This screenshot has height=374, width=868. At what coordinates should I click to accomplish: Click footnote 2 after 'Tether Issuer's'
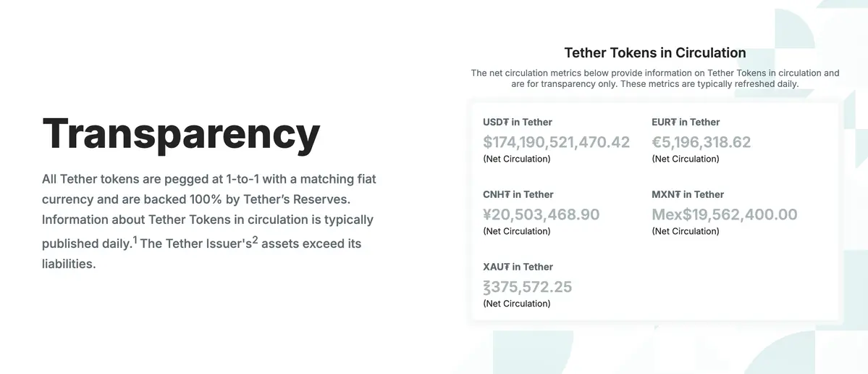pyautogui.click(x=255, y=239)
